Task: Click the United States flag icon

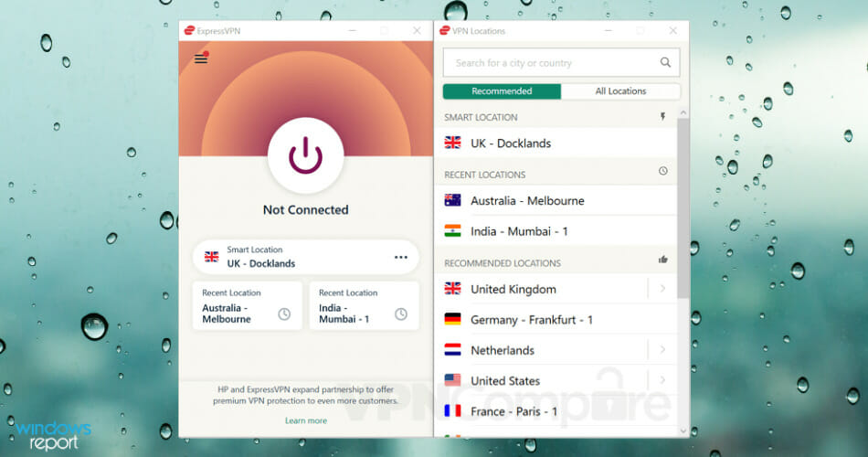Action: click(452, 380)
